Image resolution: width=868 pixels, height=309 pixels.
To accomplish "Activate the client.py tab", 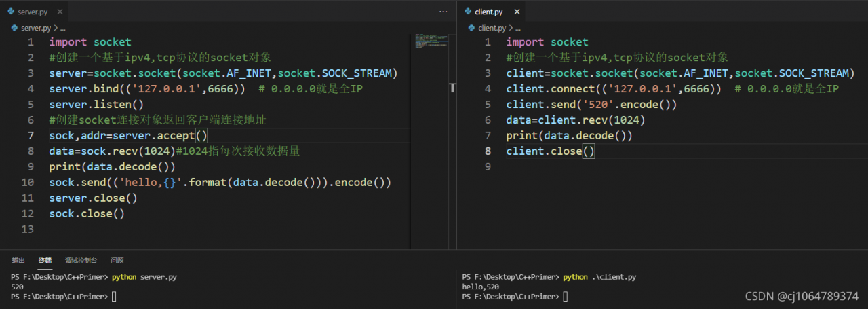I will [x=488, y=12].
